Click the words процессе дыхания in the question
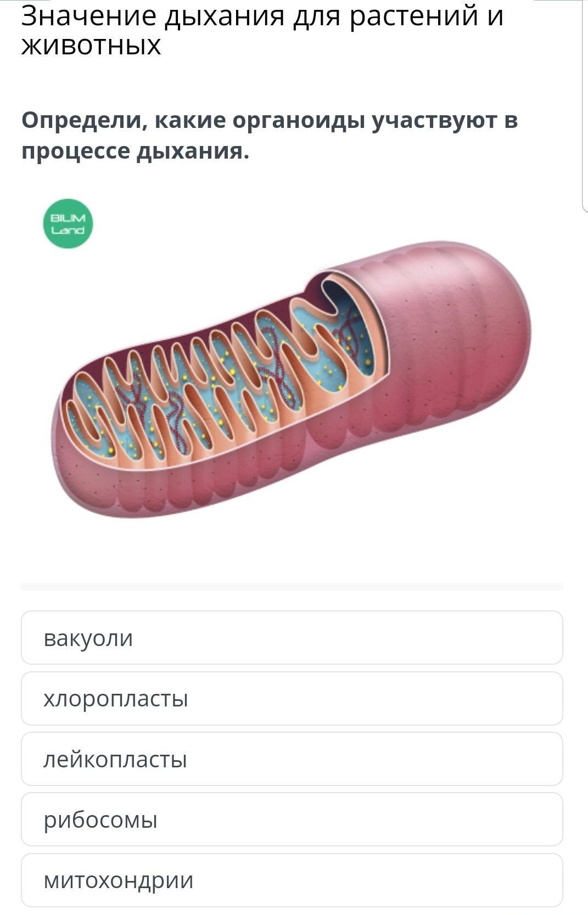Image resolution: width=588 pixels, height=915 pixels. click(x=135, y=151)
